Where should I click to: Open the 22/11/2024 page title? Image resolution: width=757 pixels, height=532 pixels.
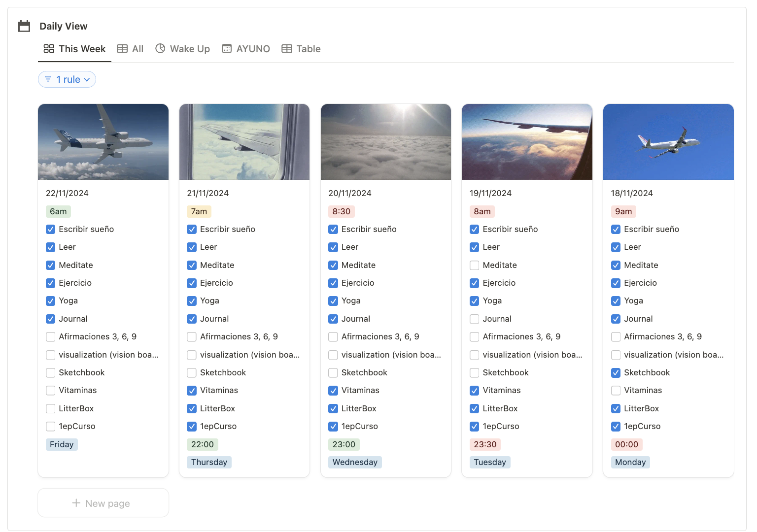[67, 193]
